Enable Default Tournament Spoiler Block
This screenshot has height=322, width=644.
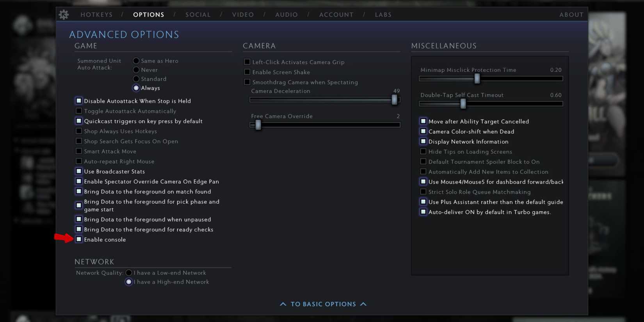[423, 162]
